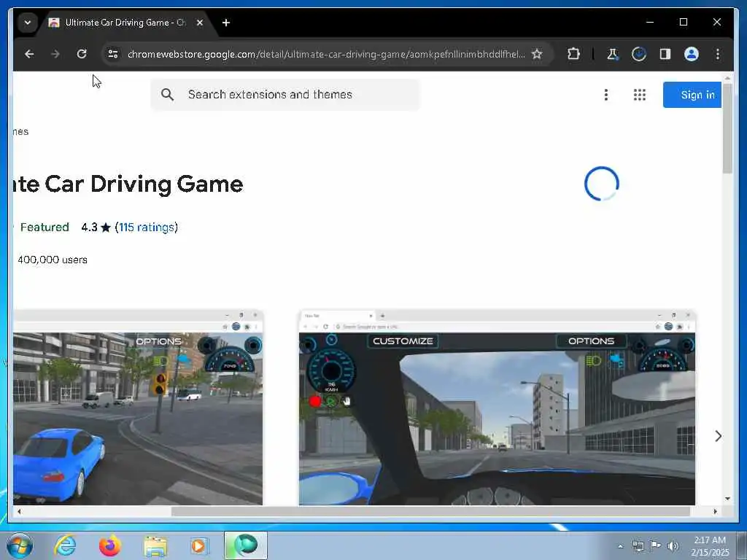The height and width of the screenshot is (560, 747).
Task: Open File Explorer from taskbar
Action: point(155,546)
